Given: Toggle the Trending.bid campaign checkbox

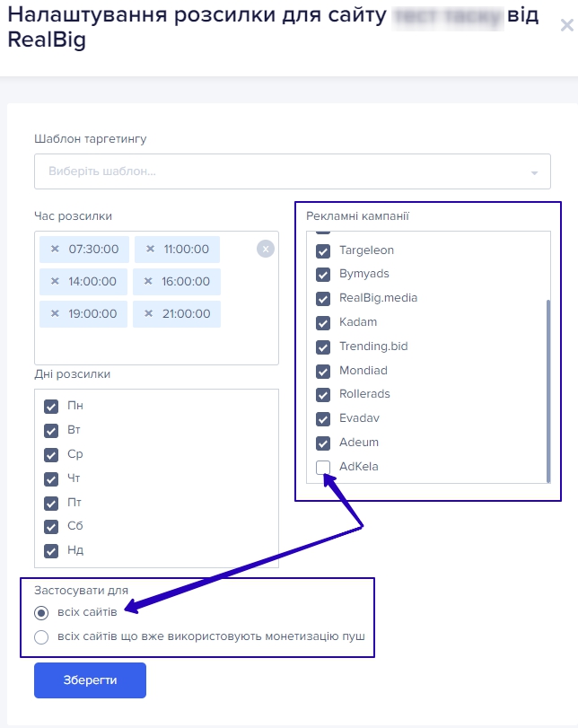Looking at the screenshot, I should (x=323, y=346).
